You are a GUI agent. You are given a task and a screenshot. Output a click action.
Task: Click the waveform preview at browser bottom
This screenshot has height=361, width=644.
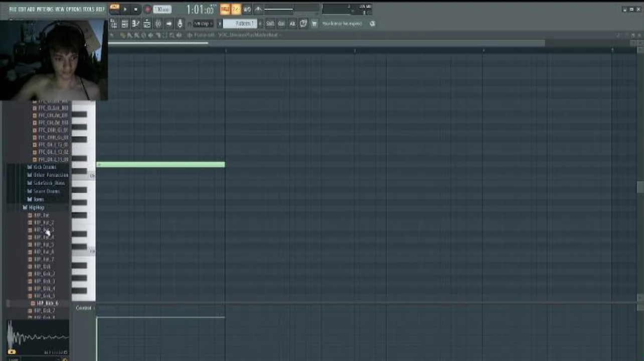38,337
